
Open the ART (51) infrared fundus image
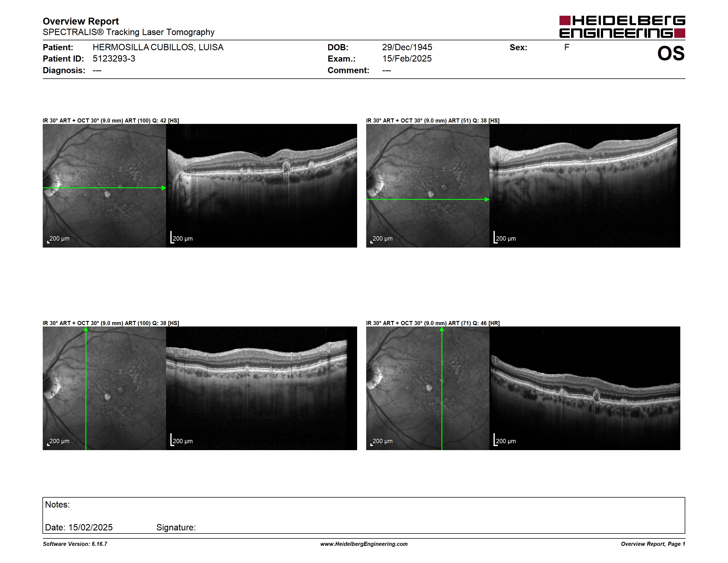pyautogui.click(x=428, y=186)
